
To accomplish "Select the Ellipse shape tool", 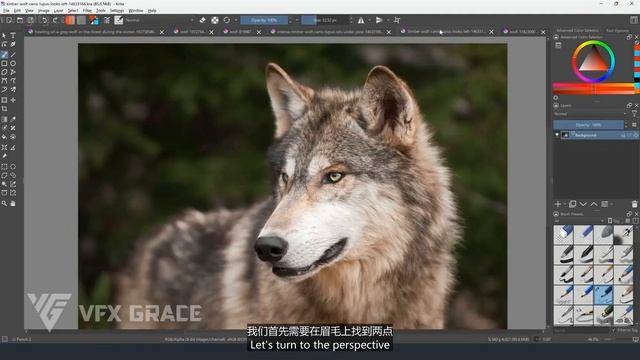I will 13,64.
